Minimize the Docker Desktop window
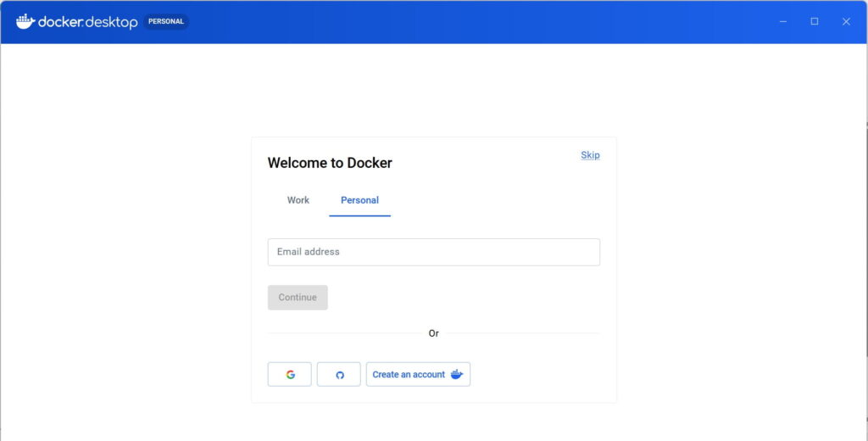This screenshot has height=441, width=868. tap(783, 21)
